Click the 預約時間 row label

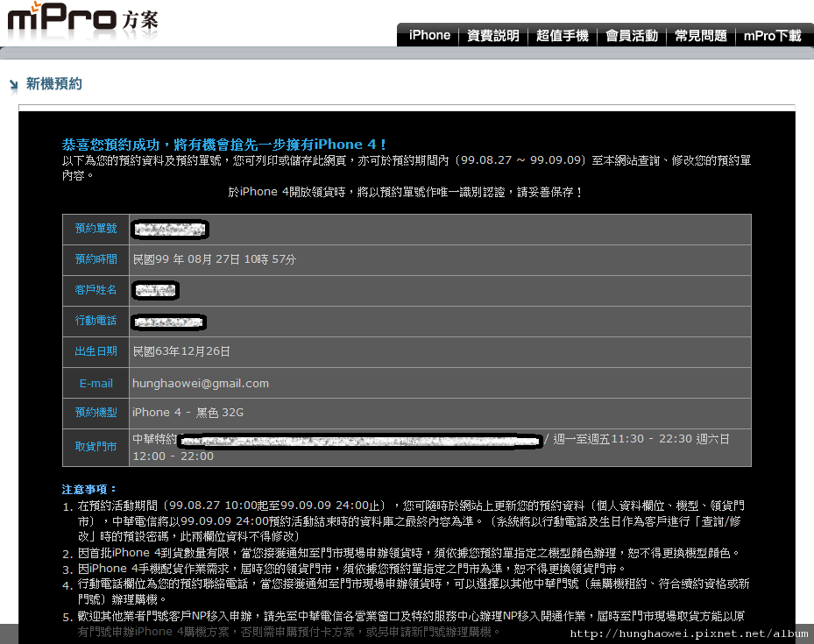coord(96,259)
